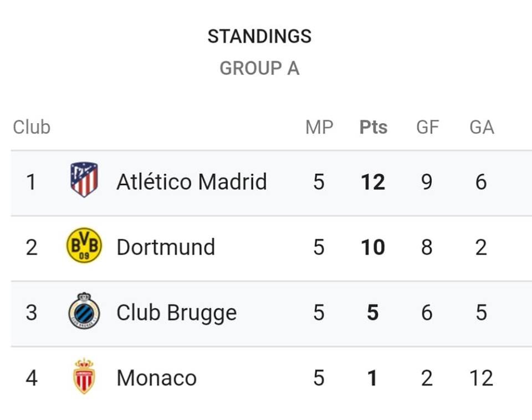Open the Dortmund team link

pos(166,247)
